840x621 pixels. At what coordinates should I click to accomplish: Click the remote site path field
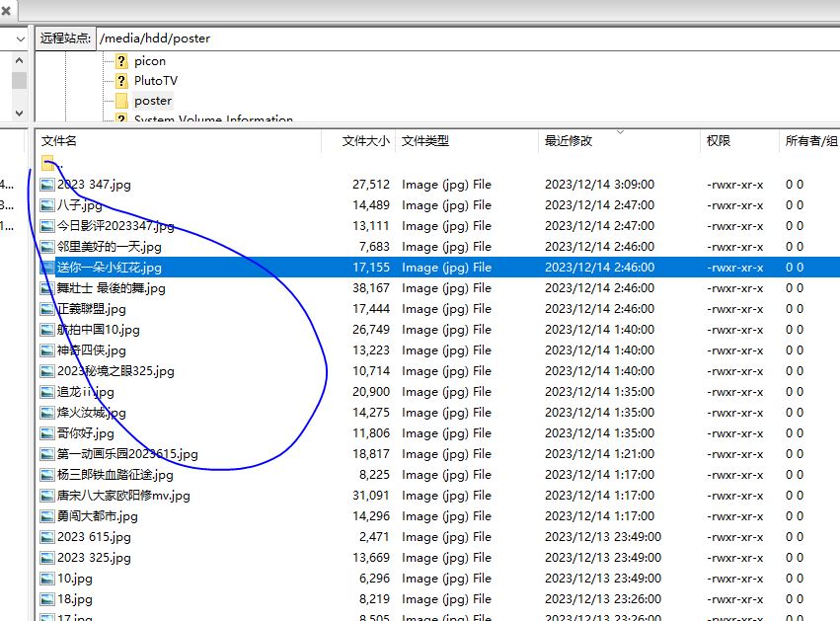pyautogui.click(x=467, y=39)
